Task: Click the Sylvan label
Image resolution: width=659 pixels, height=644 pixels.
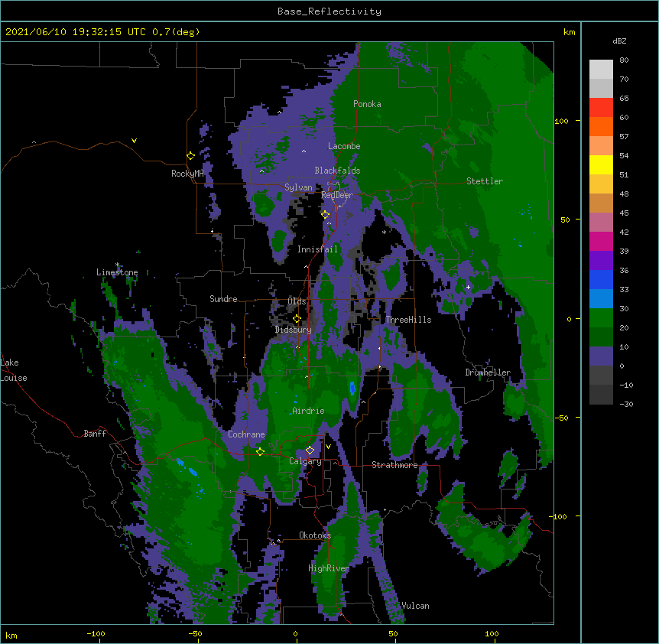Action: [x=298, y=187]
